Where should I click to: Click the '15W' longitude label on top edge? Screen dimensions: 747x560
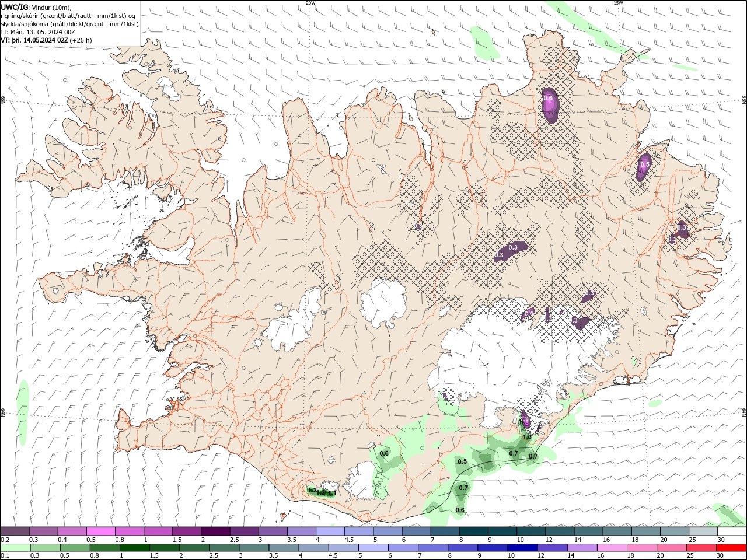(x=618, y=3)
